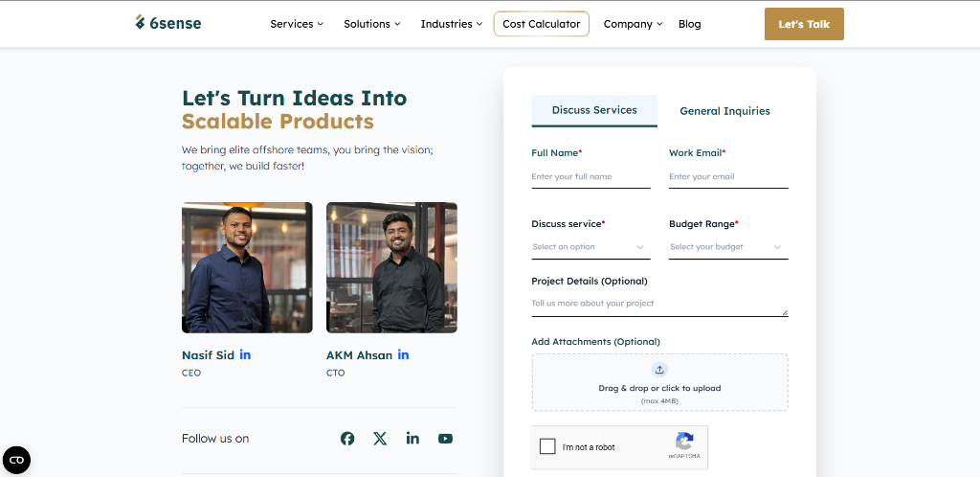Expand the Solutions menu
This screenshot has height=477, width=980.
click(x=372, y=24)
